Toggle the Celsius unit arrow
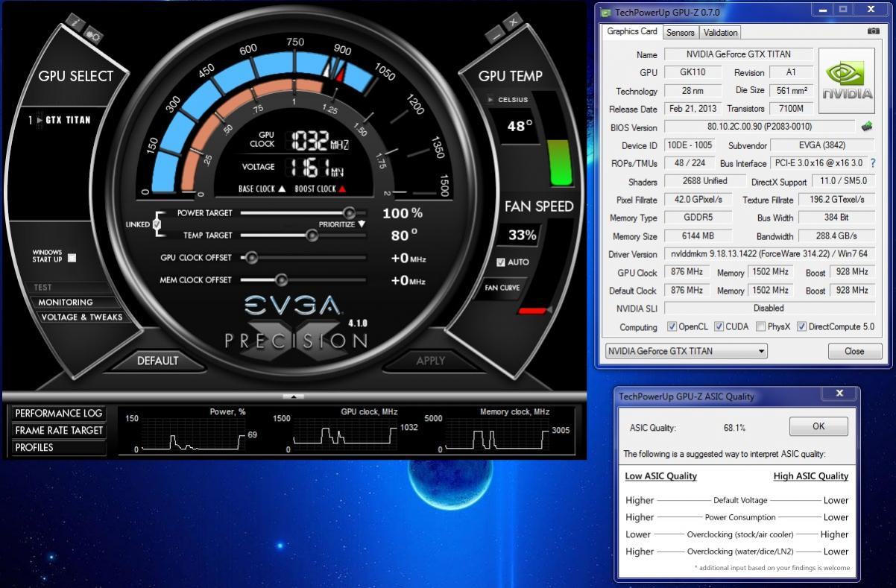The height and width of the screenshot is (588, 896). click(x=490, y=100)
